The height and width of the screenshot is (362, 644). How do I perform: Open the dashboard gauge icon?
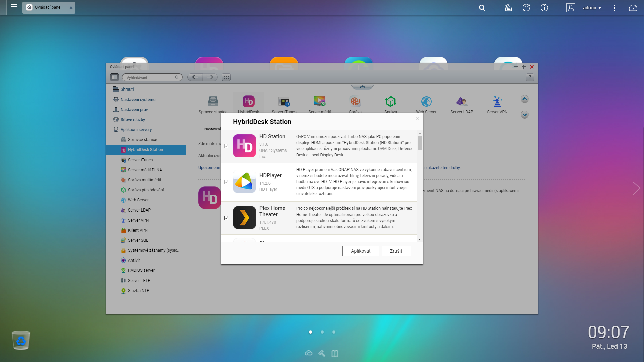(633, 8)
